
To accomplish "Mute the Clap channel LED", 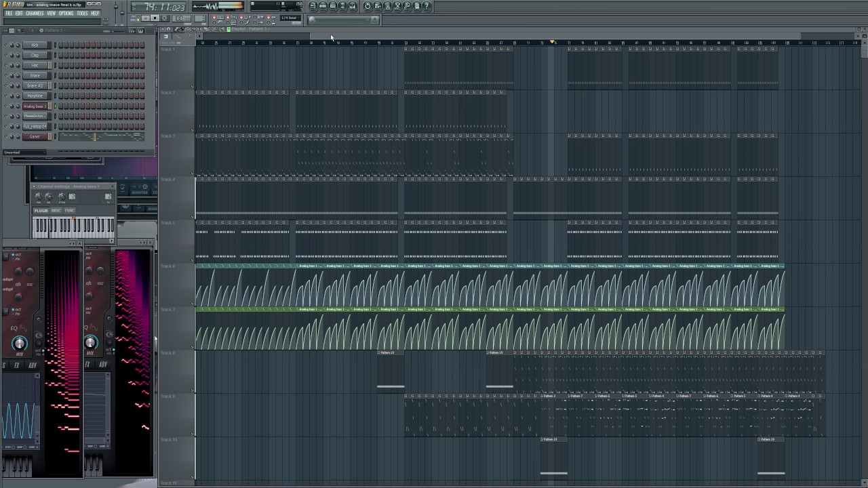I will point(6,55).
